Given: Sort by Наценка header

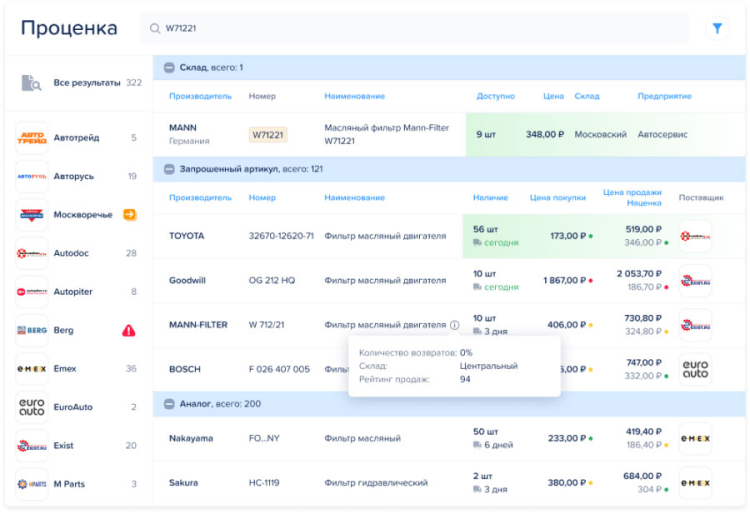Looking at the screenshot, I should (644, 203).
